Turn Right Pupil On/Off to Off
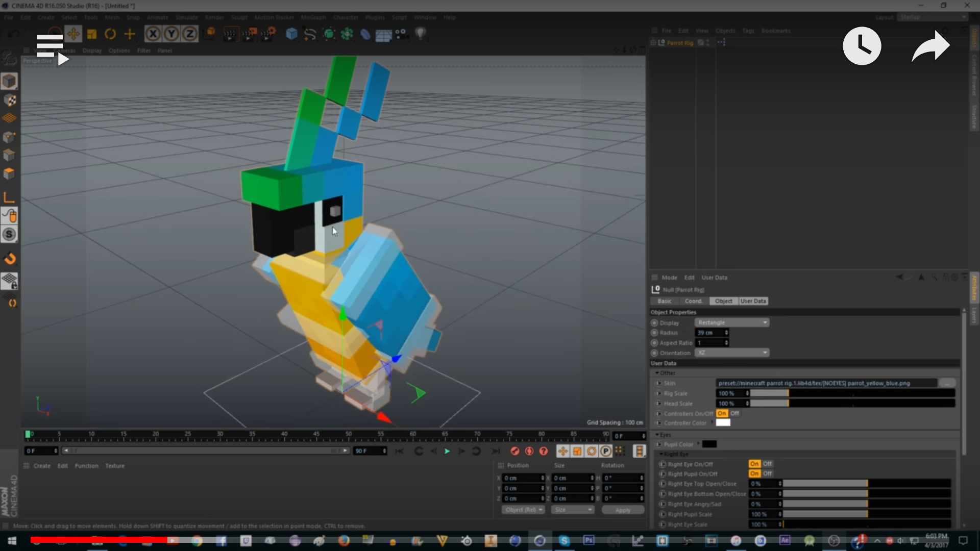980x551 pixels. pos(767,473)
